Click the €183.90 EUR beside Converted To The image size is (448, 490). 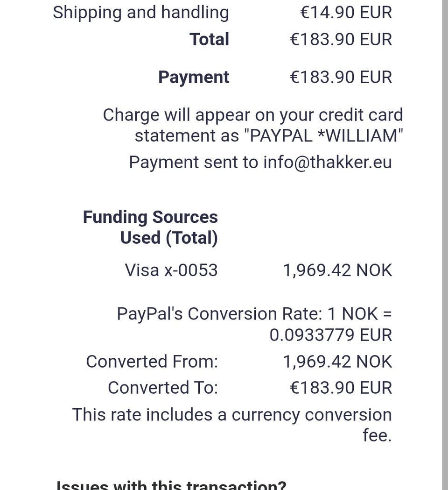[x=341, y=388]
